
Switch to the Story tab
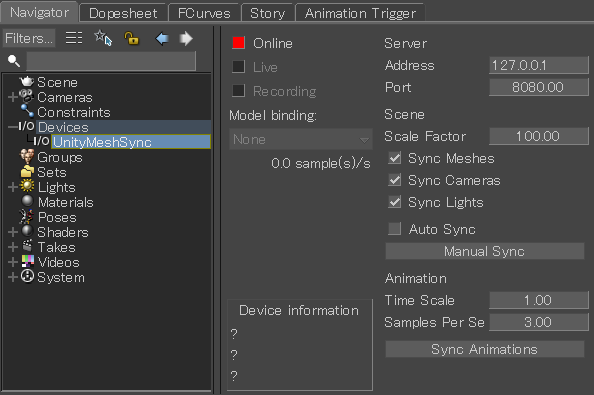coord(267,13)
